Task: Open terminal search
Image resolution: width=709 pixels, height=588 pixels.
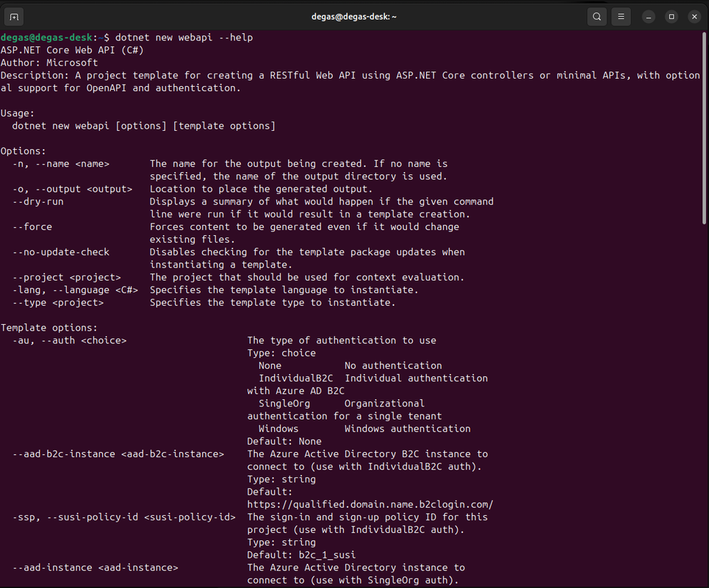Action: pos(597,17)
